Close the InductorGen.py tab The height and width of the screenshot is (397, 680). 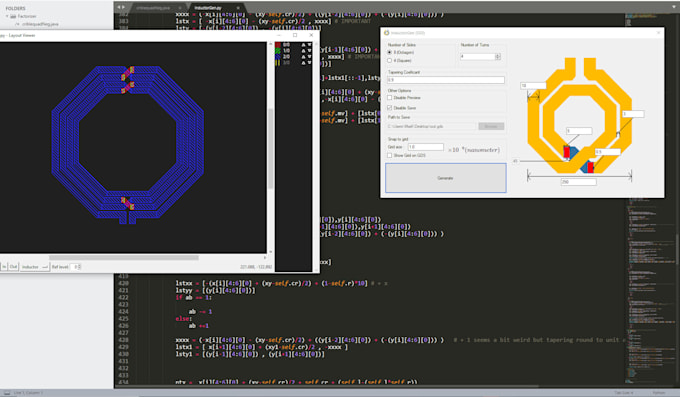click(238, 8)
